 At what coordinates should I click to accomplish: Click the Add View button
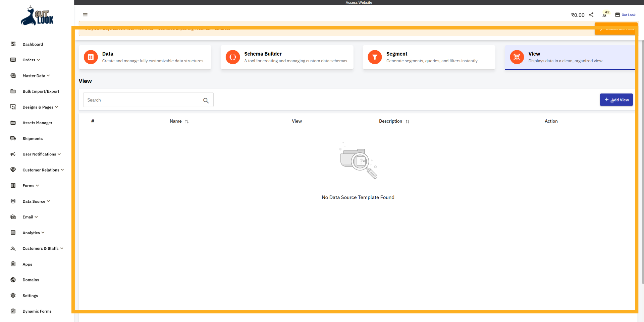coord(616,100)
